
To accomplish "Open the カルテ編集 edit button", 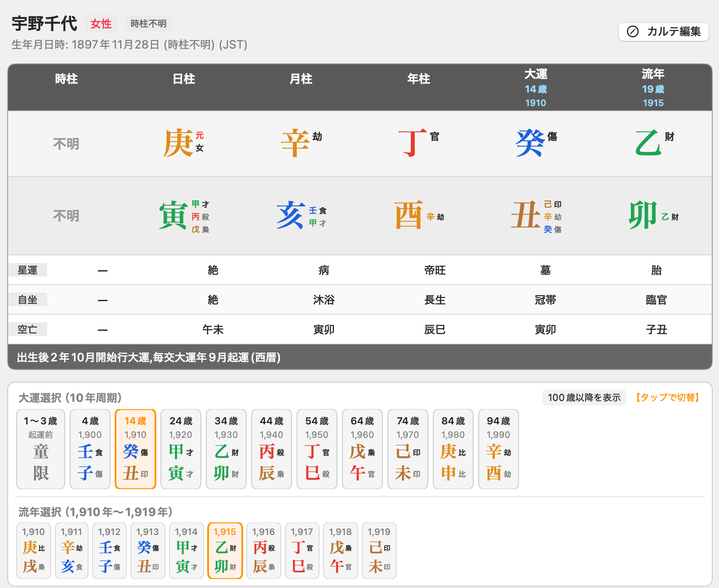I will coord(663,31).
